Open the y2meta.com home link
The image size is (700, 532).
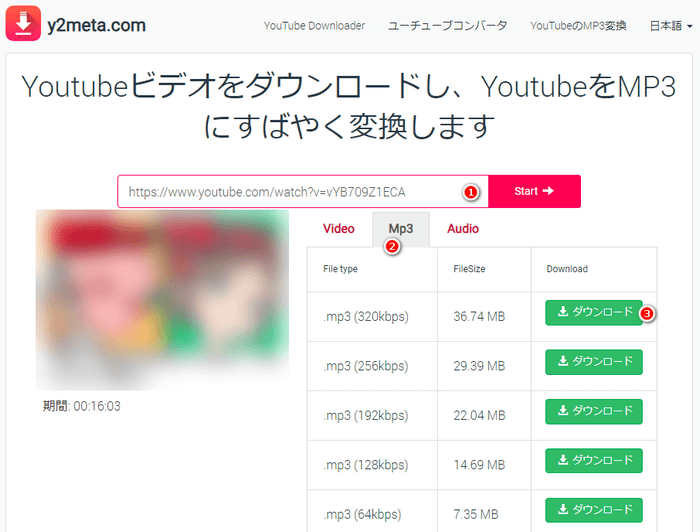coord(96,25)
